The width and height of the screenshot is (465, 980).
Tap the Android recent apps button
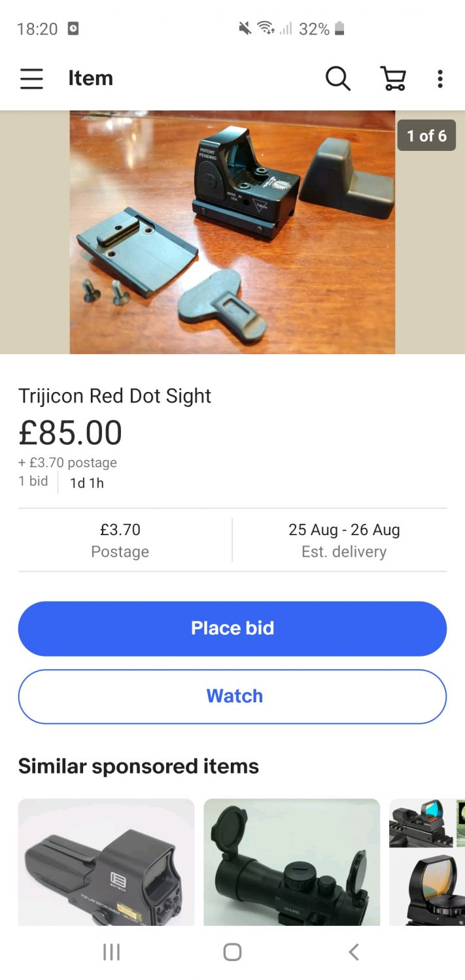[112, 952]
